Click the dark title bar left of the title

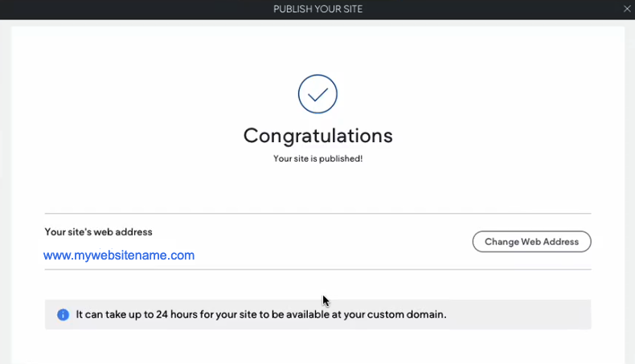tap(133, 10)
